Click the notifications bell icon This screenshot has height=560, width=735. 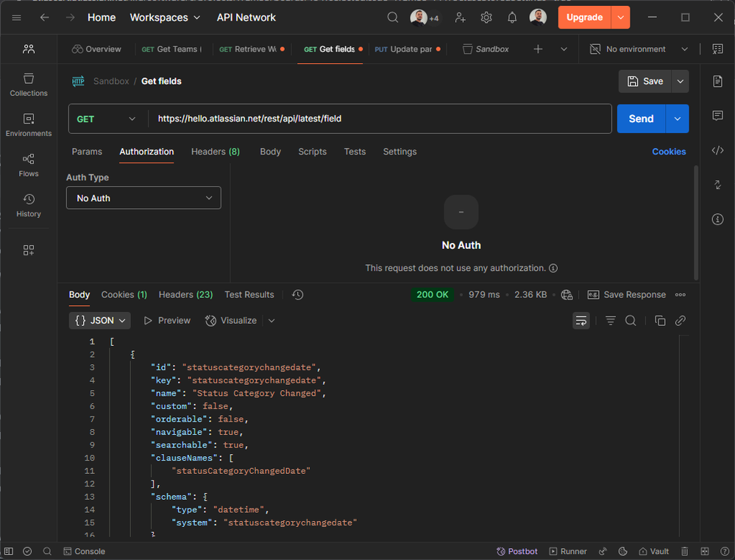512,18
